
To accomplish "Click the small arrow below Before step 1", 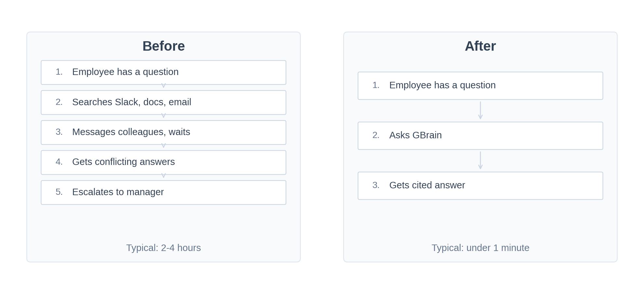I will 164,86.
